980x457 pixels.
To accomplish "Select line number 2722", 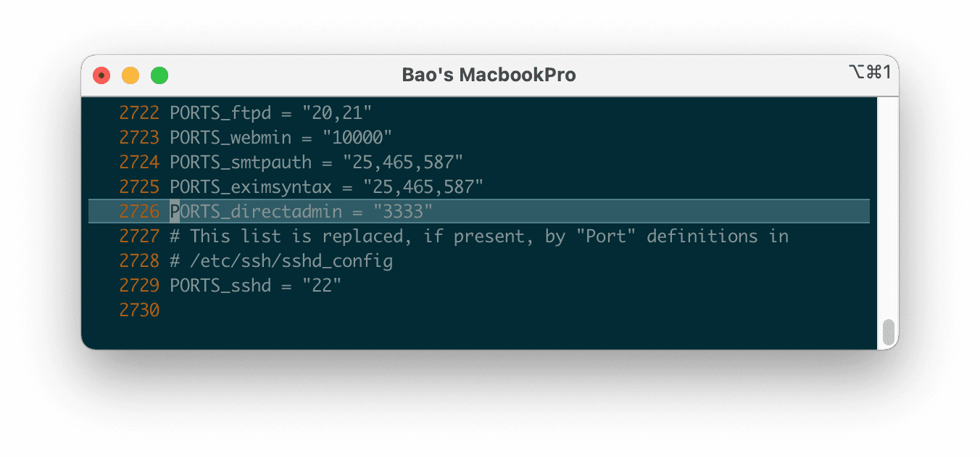I will [139, 112].
